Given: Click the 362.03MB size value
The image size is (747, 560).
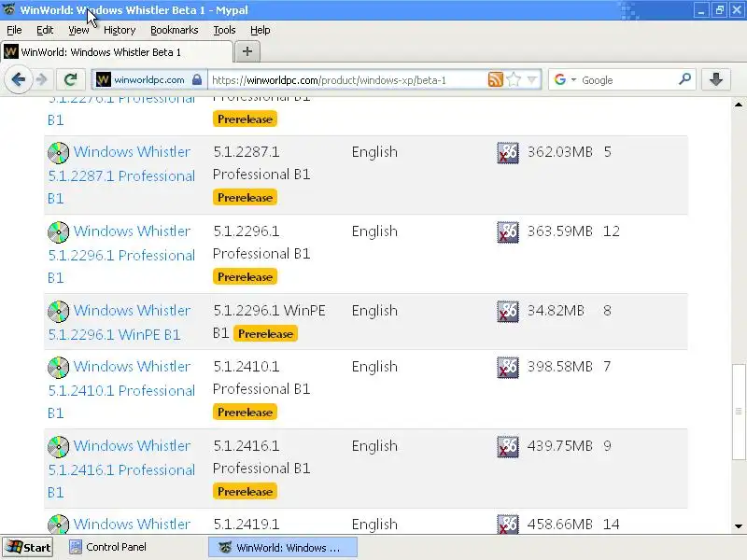Looking at the screenshot, I should 559,152.
